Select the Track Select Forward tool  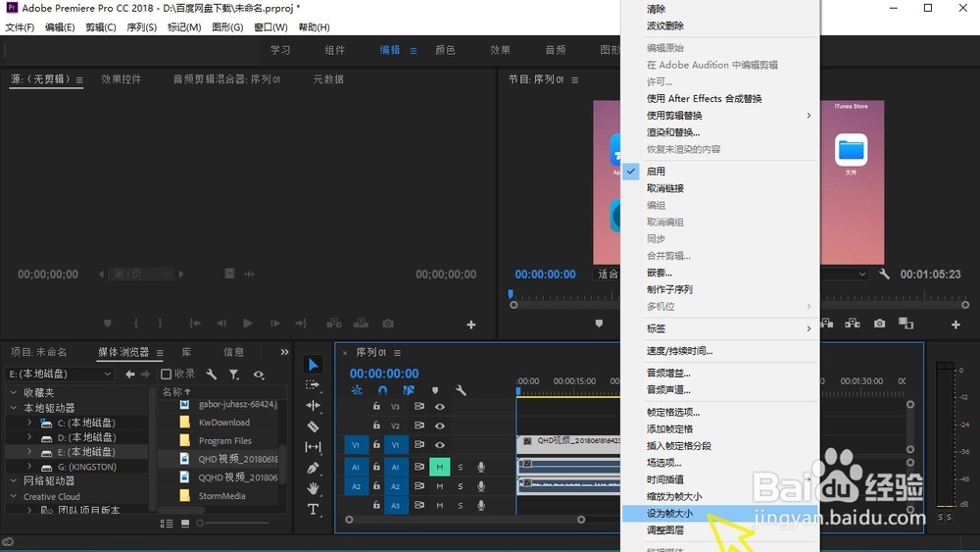coord(313,385)
